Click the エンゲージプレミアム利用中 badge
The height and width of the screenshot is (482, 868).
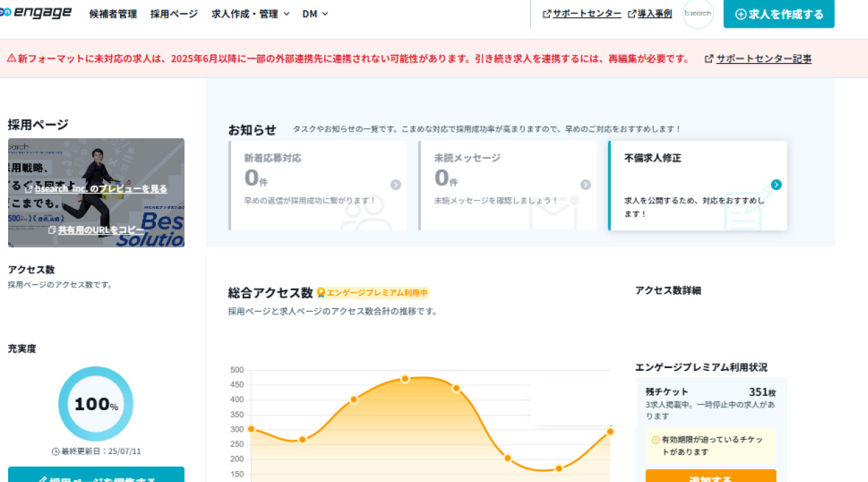(x=372, y=293)
